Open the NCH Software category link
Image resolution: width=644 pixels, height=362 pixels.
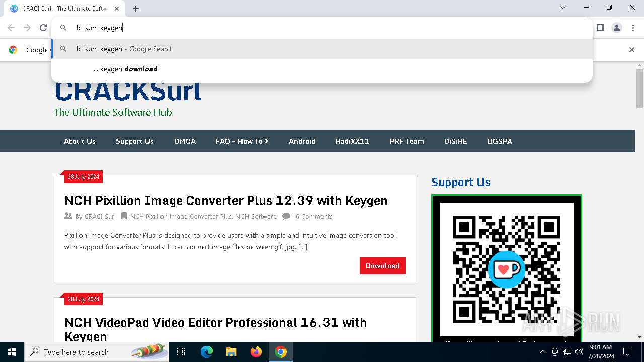256,216
